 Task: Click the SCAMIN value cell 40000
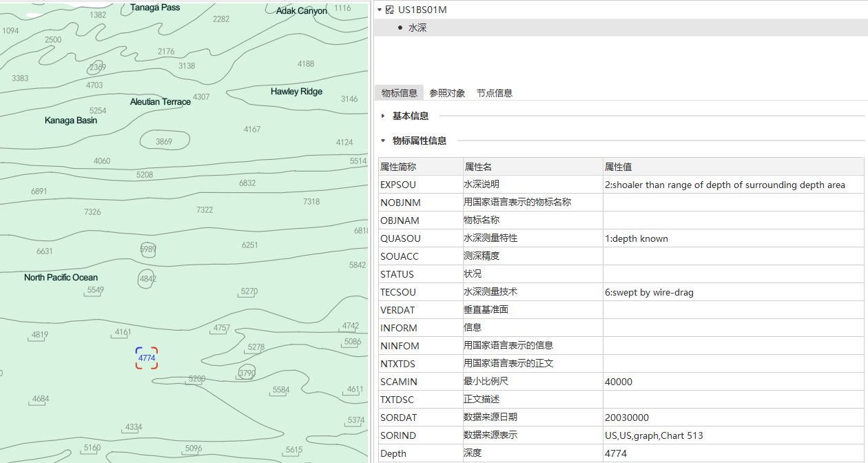pyautogui.click(x=618, y=382)
